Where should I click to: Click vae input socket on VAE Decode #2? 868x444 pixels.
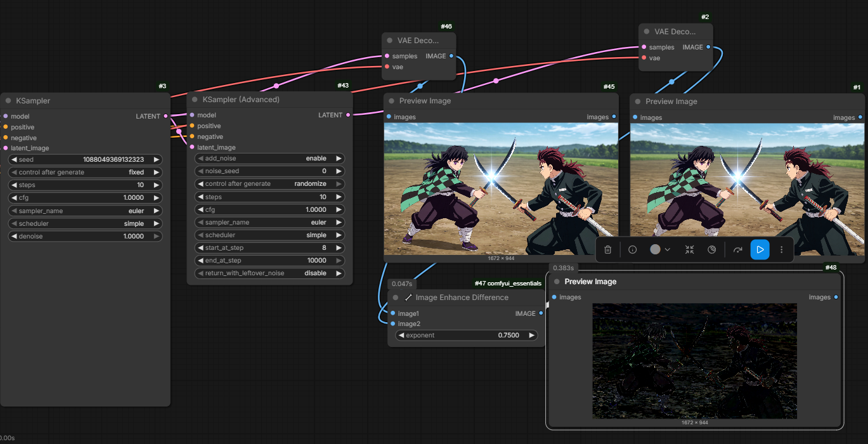coord(644,58)
